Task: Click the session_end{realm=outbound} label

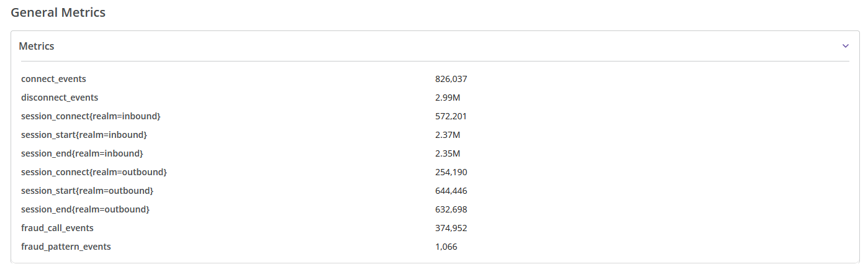Action: pos(85,209)
